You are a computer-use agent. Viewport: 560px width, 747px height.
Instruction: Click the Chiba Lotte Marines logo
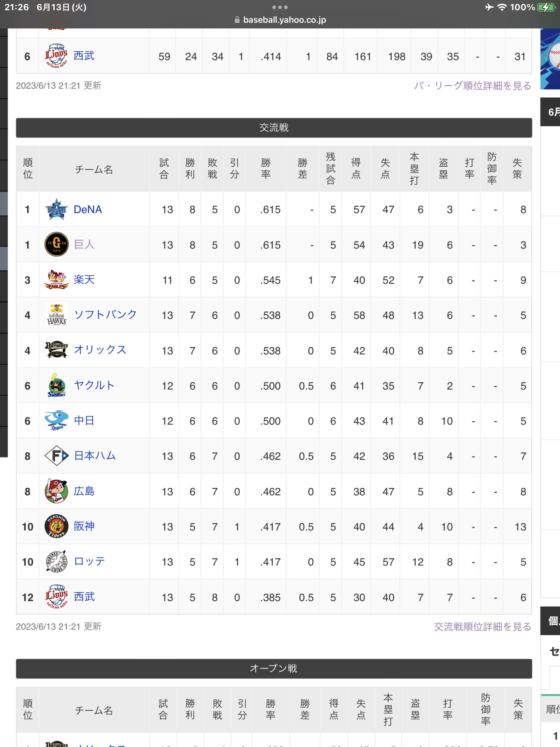tap(57, 562)
